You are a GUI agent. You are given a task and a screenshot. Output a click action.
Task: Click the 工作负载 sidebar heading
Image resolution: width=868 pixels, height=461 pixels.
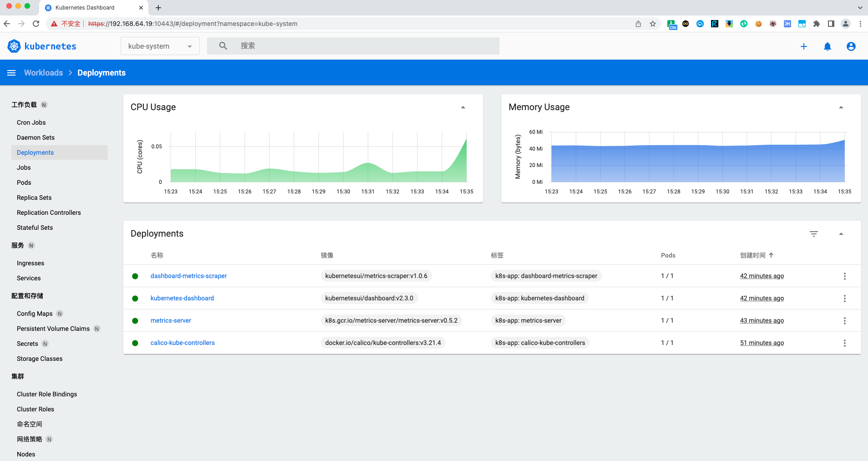(24, 105)
